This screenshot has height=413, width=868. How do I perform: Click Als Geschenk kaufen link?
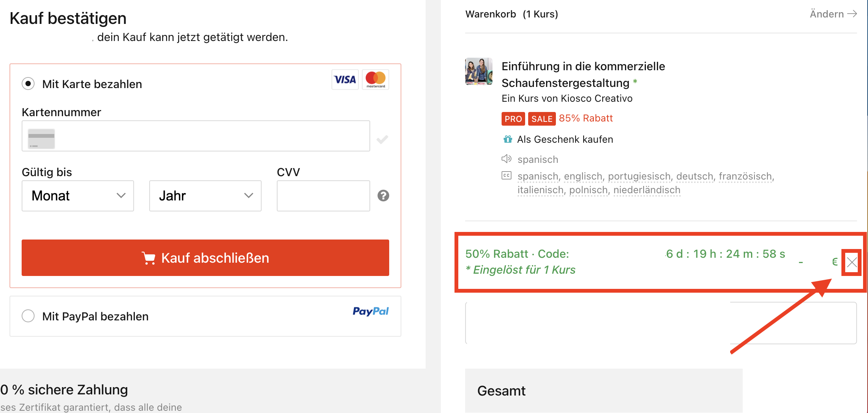(x=565, y=139)
